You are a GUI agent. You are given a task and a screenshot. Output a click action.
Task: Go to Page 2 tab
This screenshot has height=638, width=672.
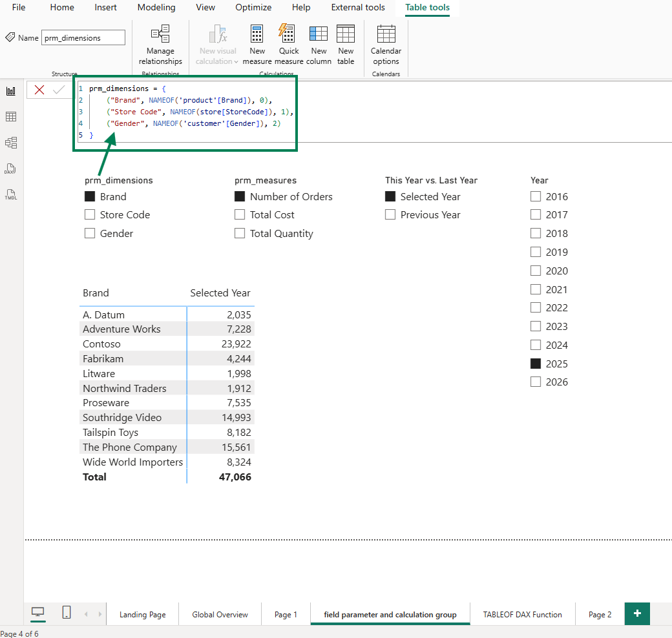click(600, 615)
